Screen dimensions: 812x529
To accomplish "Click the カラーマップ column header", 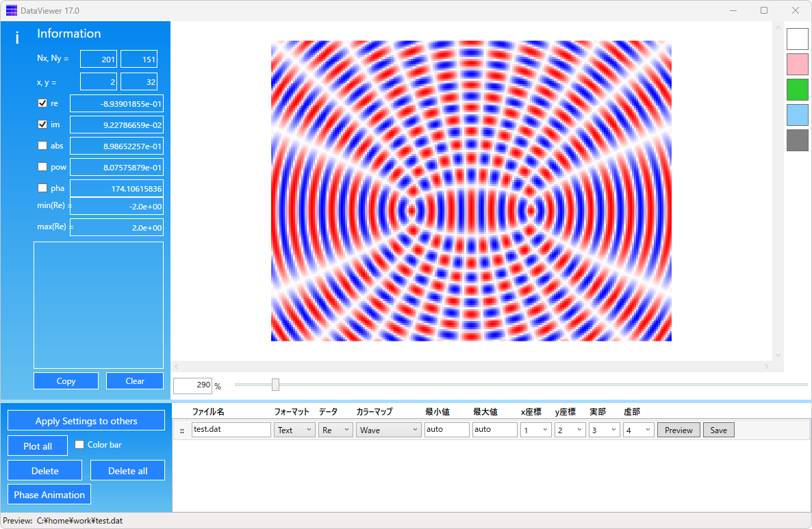I will coord(375,411).
